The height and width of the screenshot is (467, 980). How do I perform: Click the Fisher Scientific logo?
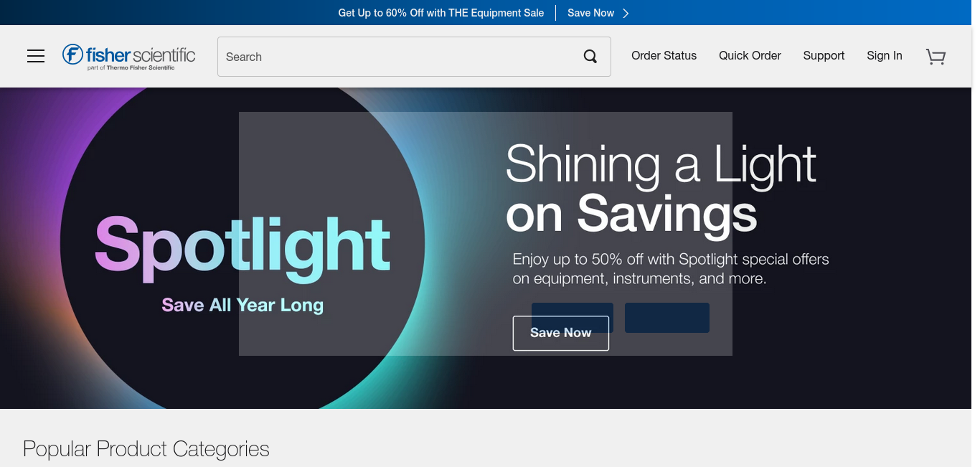click(x=128, y=57)
